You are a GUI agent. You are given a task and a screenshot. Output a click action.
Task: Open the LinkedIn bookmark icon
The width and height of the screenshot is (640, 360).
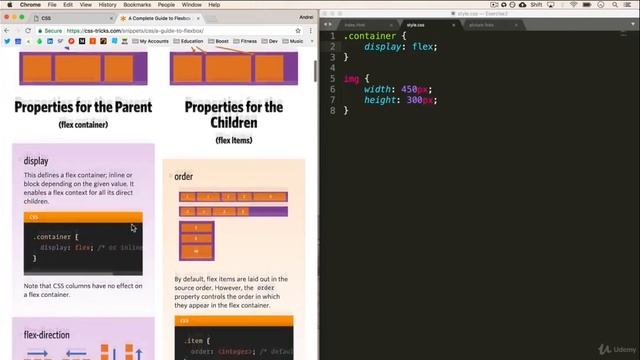coord(50,41)
